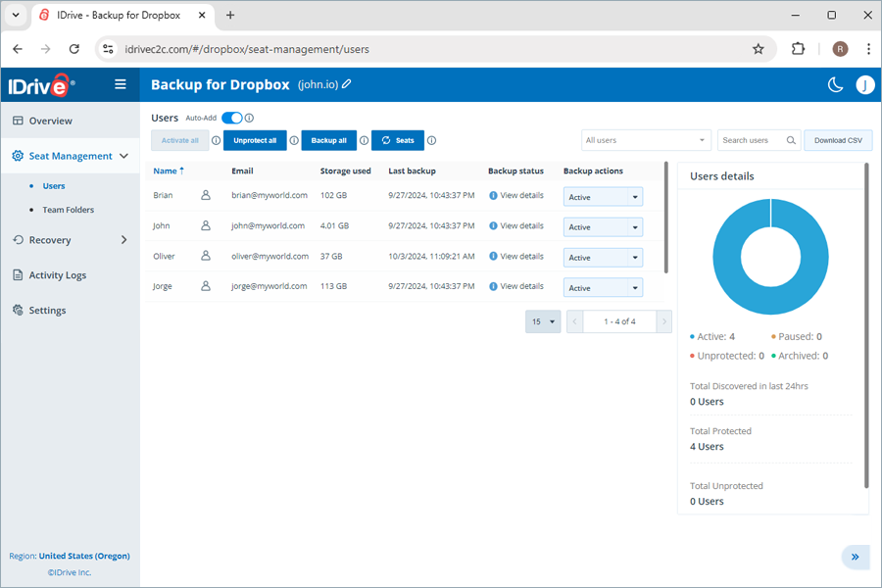
Task: Change the rows per page from 15
Action: [x=543, y=320]
